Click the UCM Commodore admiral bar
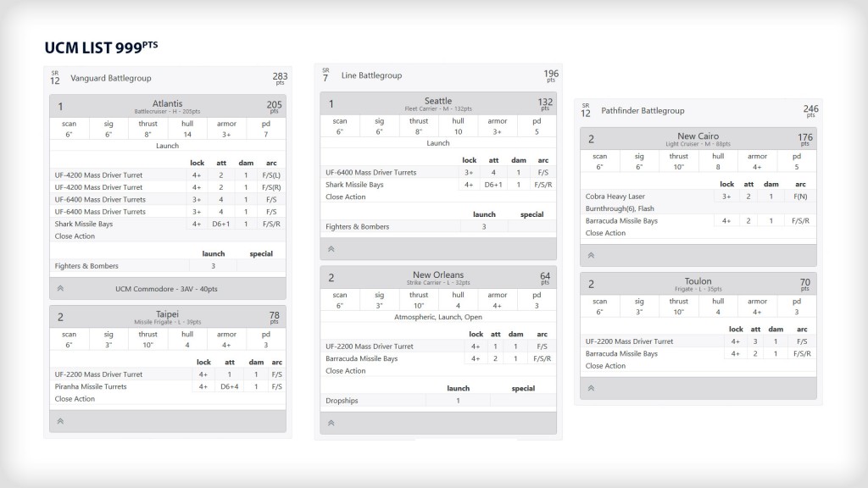868x488 pixels. click(x=167, y=289)
